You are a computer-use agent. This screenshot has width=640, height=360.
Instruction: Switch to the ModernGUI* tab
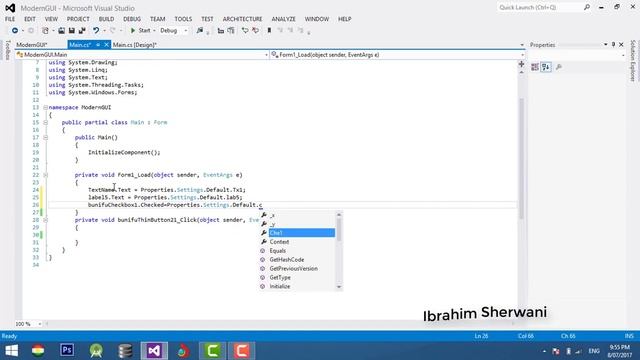point(32,45)
